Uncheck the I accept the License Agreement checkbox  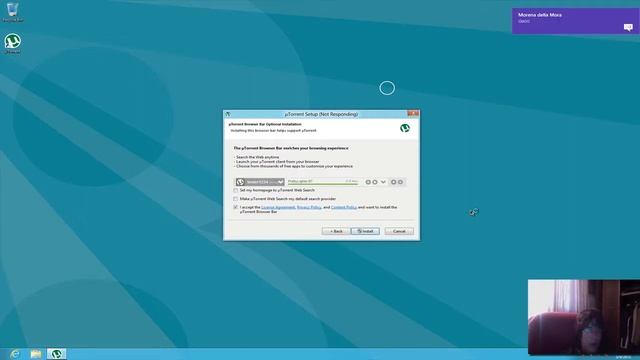tap(236, 207)
